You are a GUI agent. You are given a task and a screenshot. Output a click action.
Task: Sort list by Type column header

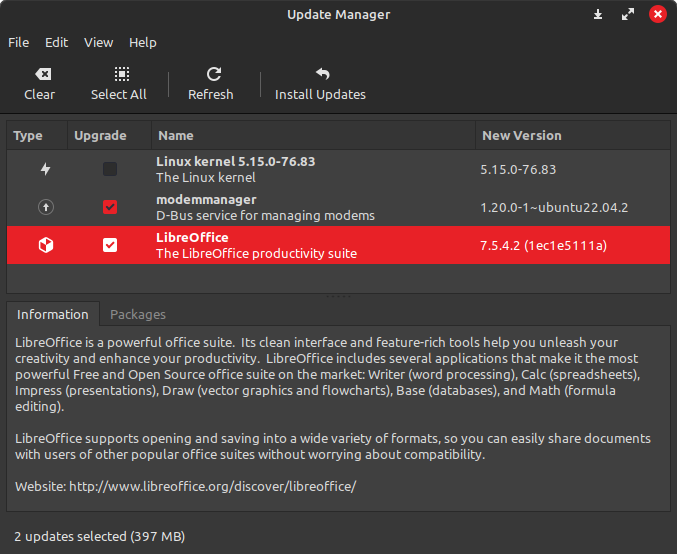point(37,136)
